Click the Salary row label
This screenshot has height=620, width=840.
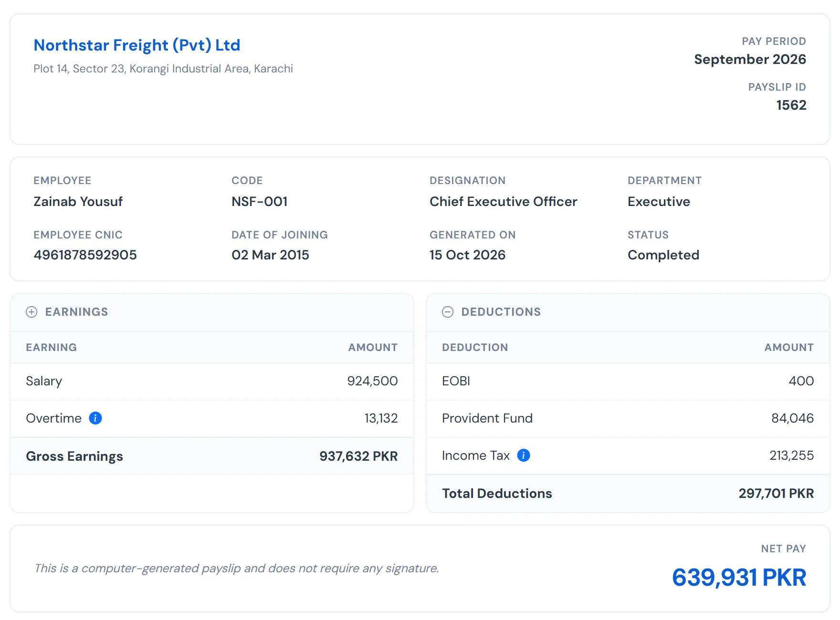(44, 381)
